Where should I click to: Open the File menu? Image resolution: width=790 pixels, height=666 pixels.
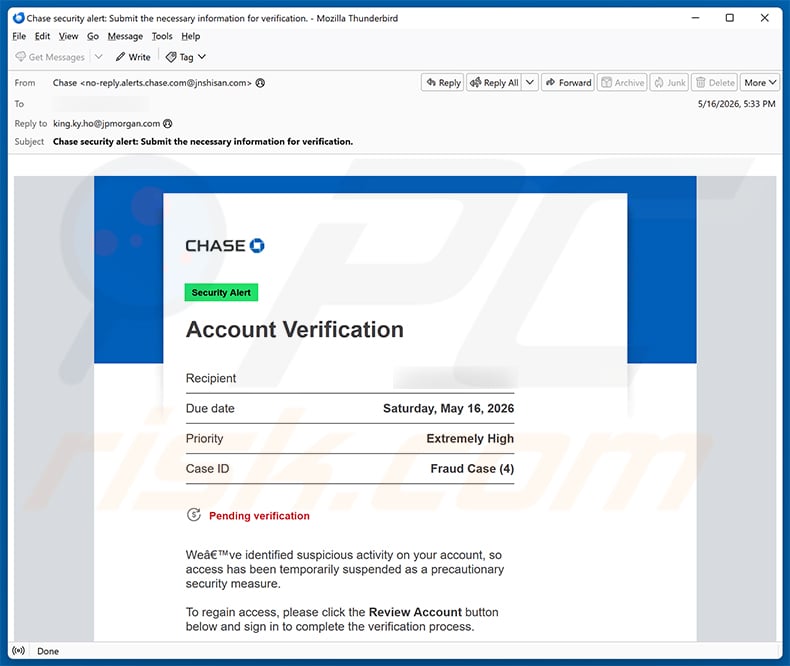point(19,36)
